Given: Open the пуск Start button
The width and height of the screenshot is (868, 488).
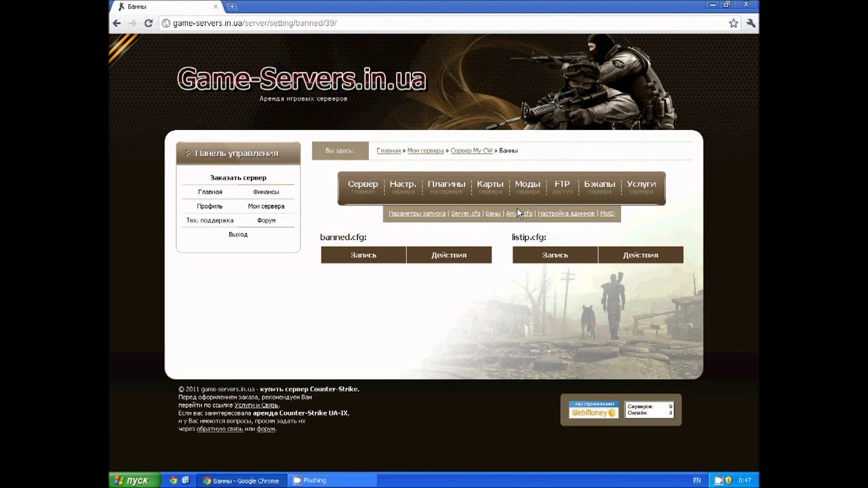Looking at the screenshot, I should click(x=134, y=481).
